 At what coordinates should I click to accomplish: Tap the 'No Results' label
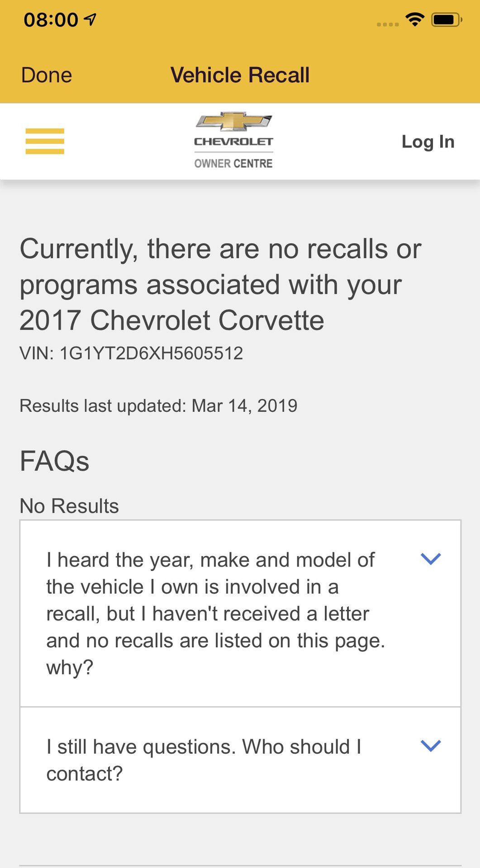(x=69, y=506)
